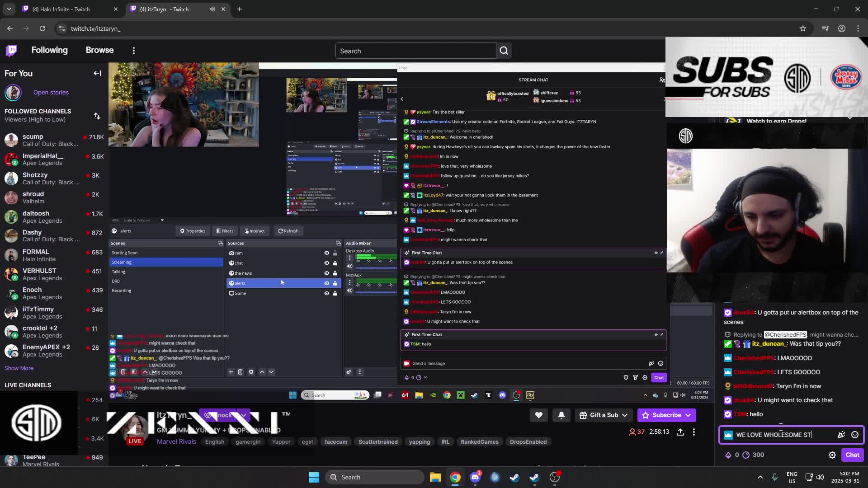Screen dimensions: 868x488
Task: View site information icon in address bar
Action: coord(62,28)
